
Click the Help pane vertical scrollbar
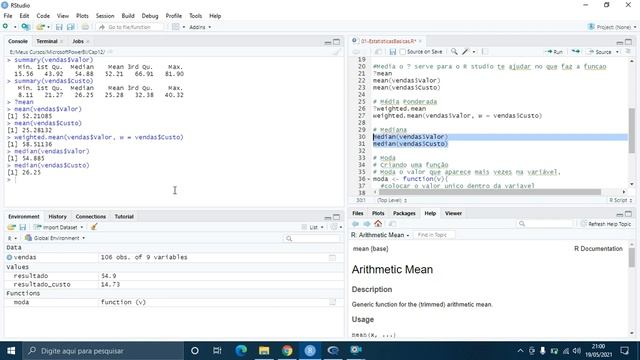click(x=631, y=258)
